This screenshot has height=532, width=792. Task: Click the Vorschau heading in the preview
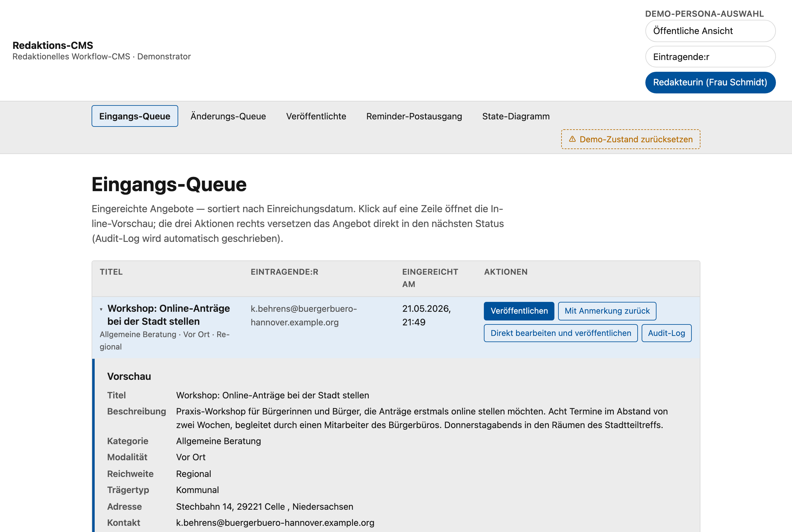(x=129, y=376)
